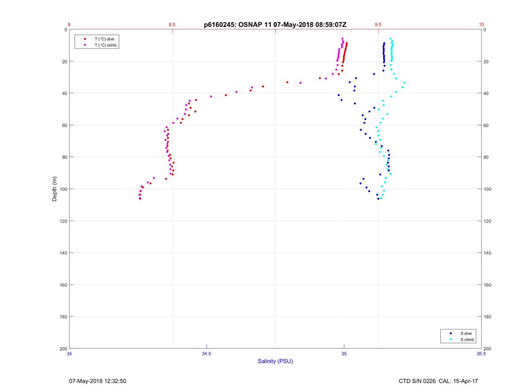Click red temperature tick label 8.5

coord(172,25)
